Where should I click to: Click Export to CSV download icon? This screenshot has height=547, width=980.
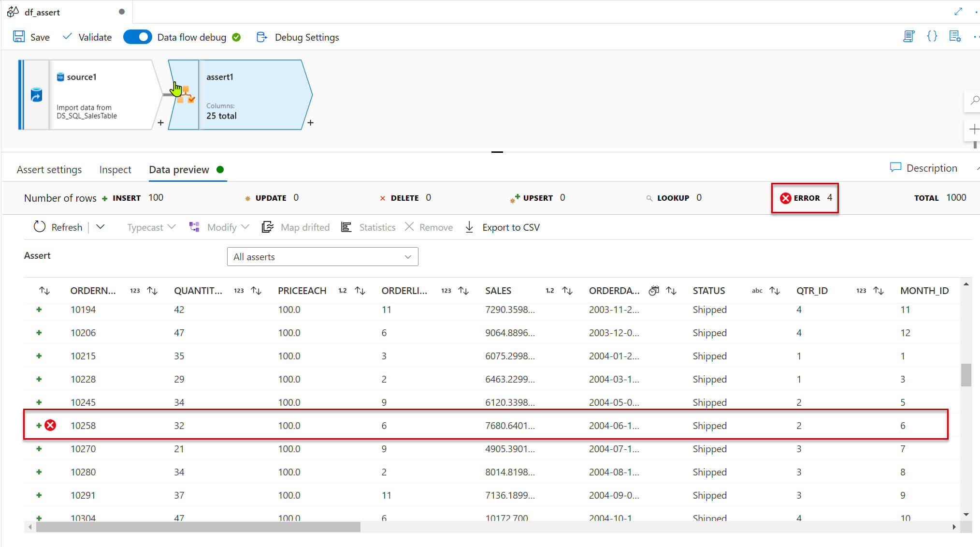469,227
